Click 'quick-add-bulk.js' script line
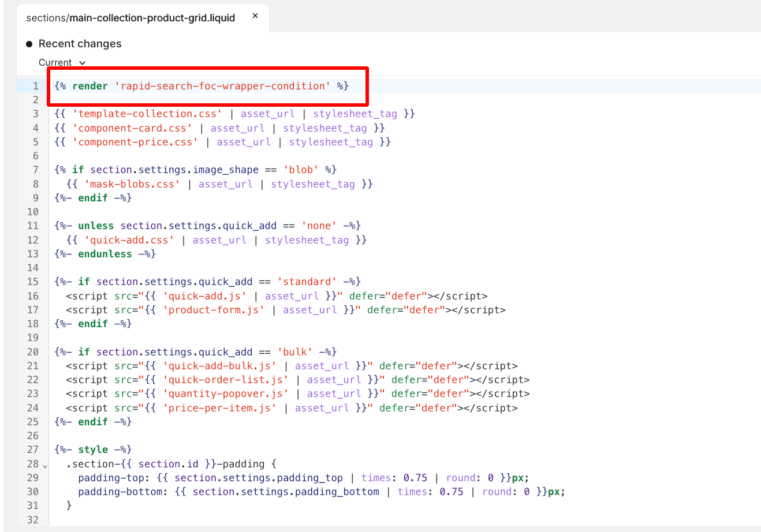This screenshot has width=761, height=532. (292, 366)
